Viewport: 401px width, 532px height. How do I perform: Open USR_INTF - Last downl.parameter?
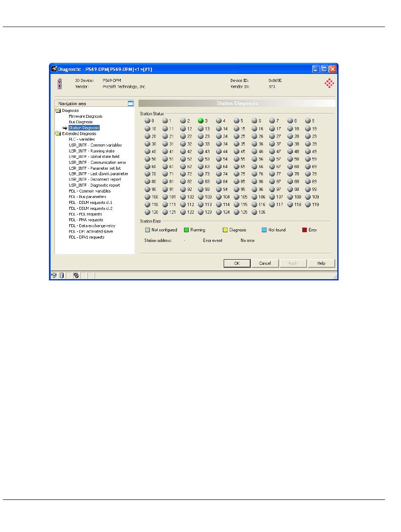click(99, 174)
